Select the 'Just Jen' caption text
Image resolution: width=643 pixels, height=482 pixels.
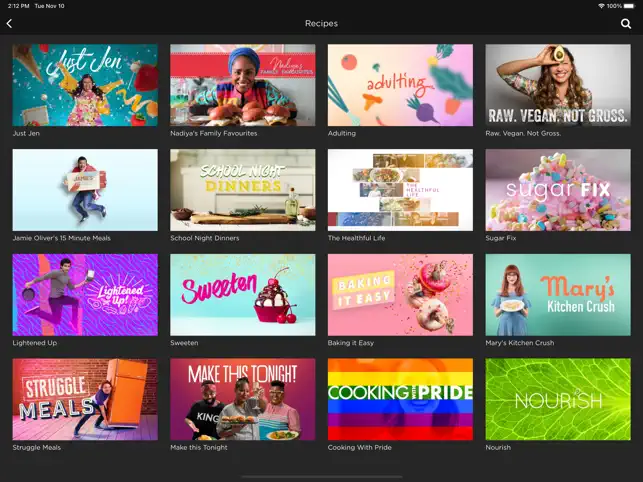26,133
